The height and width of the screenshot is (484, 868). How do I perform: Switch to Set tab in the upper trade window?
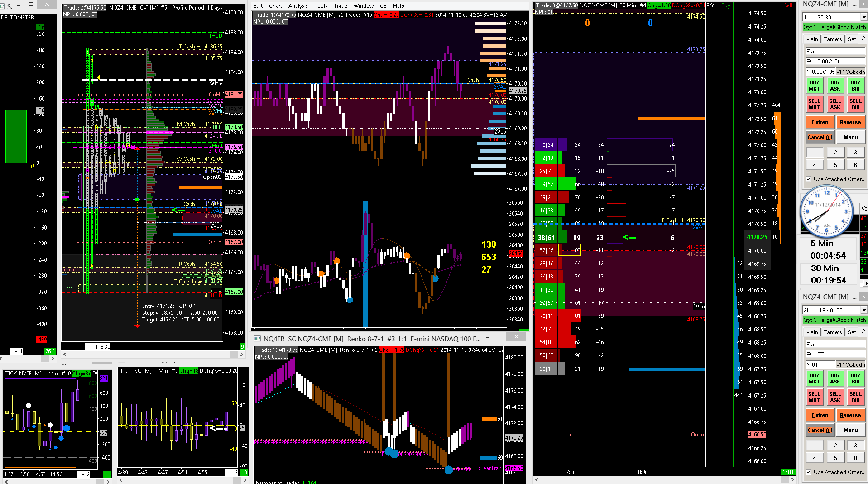pos(852,39)
